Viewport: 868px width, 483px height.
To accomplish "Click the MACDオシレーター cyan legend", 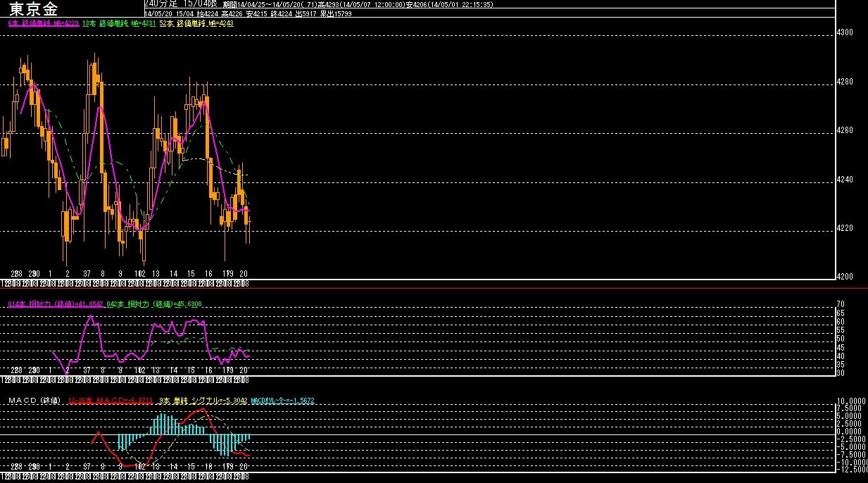I will tap(282, 400).
